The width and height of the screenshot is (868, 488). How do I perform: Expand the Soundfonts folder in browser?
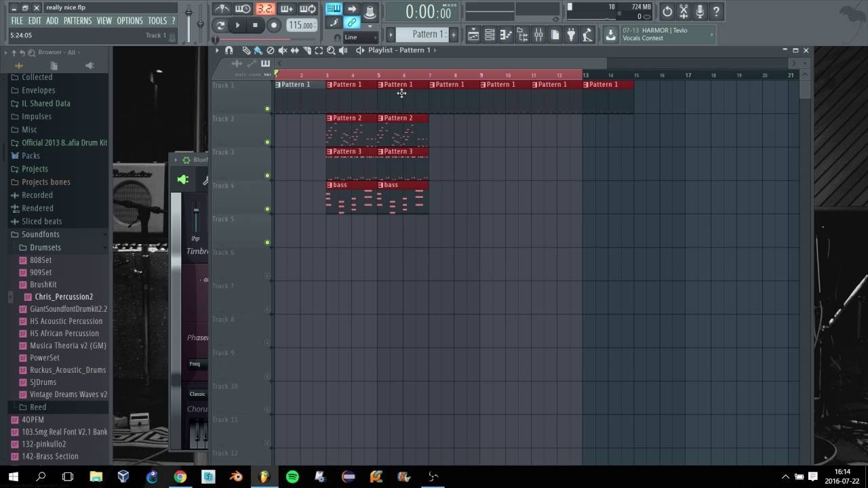pyautogui.click(x=40, y=235)
